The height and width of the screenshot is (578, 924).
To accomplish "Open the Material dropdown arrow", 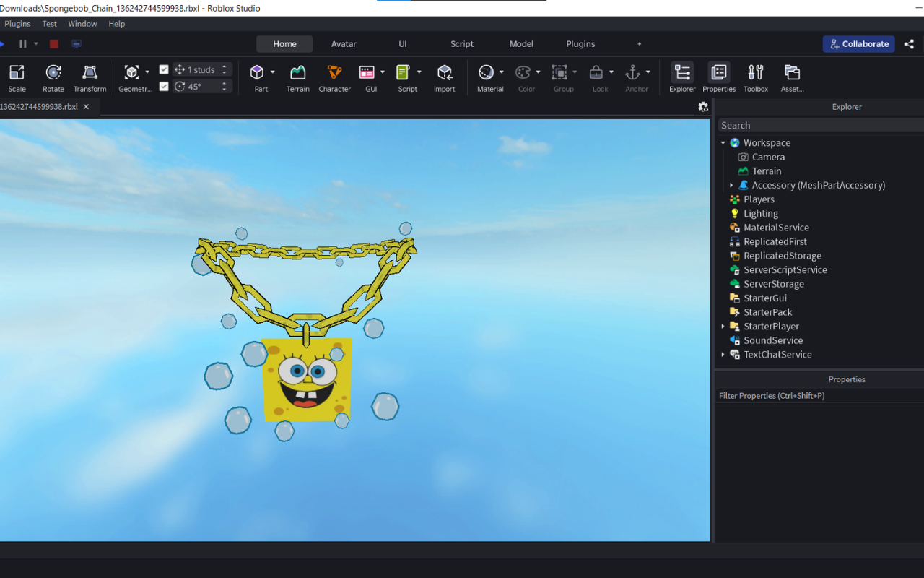I will pyautogui.click(x=502, y=72).
